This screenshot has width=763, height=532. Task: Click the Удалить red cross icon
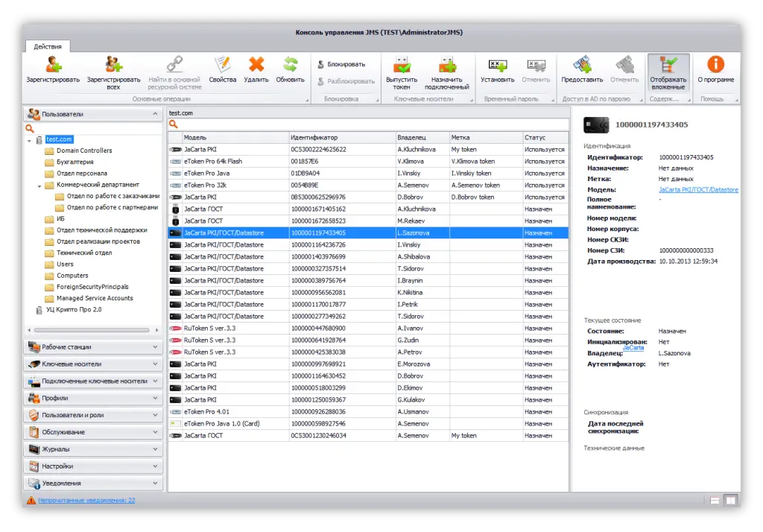click(256, 65)
